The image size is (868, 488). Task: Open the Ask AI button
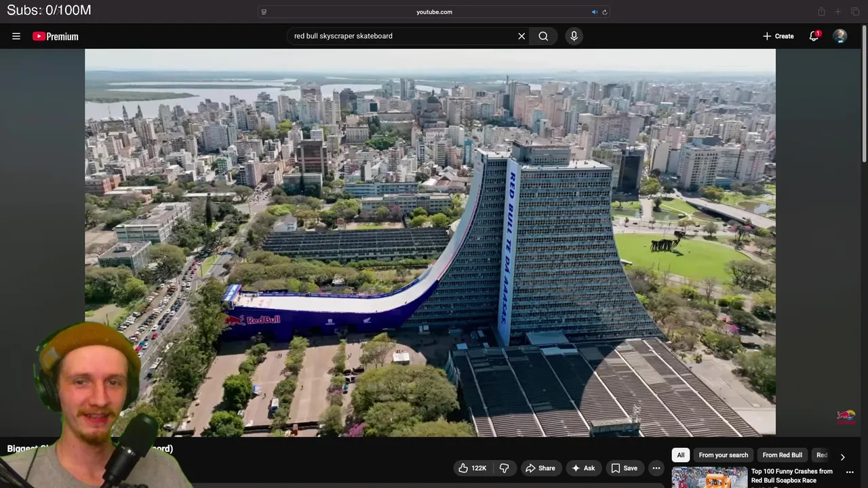coord(583,468)
